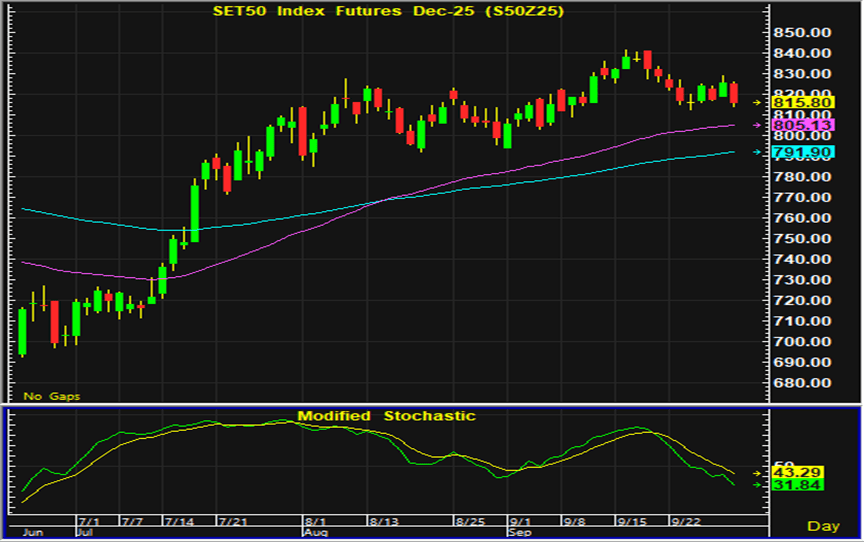Click the yellow arrow beside 815.80
Image resolution: width=864 pixels, height=542 pixels.
tap(757, 102)
